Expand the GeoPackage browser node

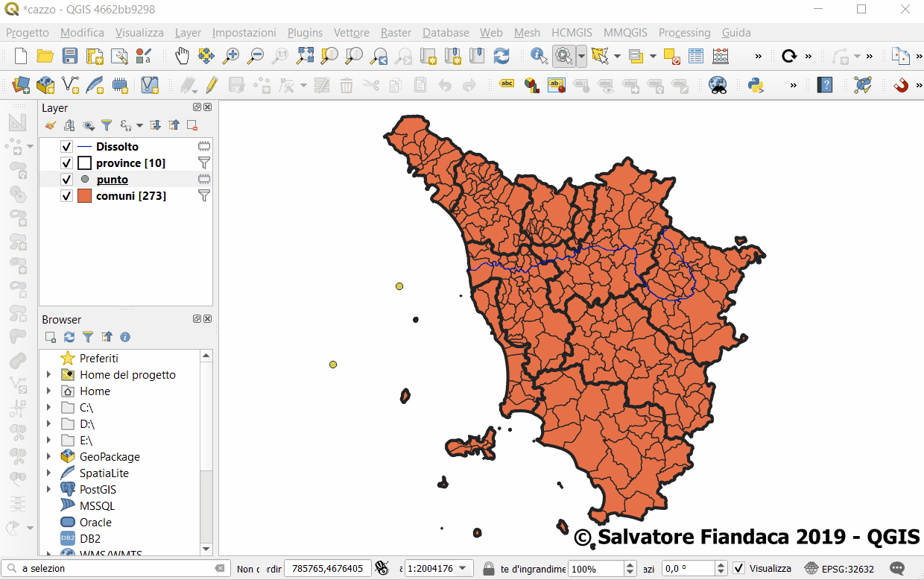coord(49,457)
